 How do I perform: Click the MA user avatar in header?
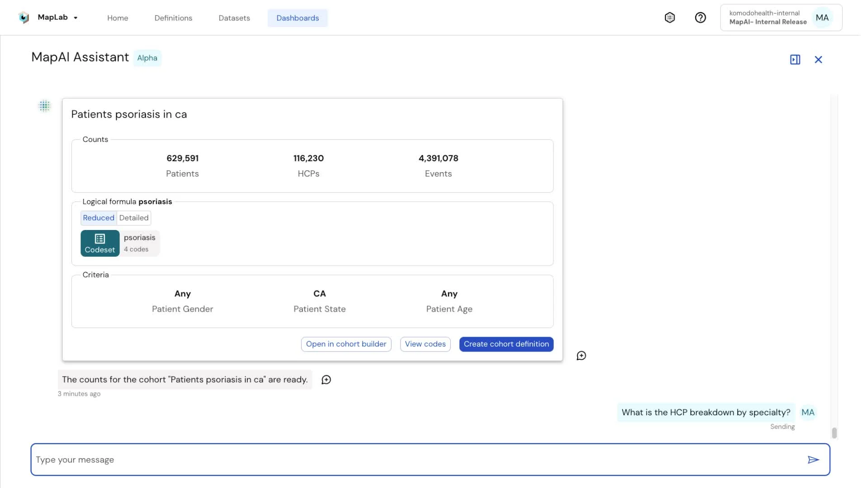tap(822, 18)
